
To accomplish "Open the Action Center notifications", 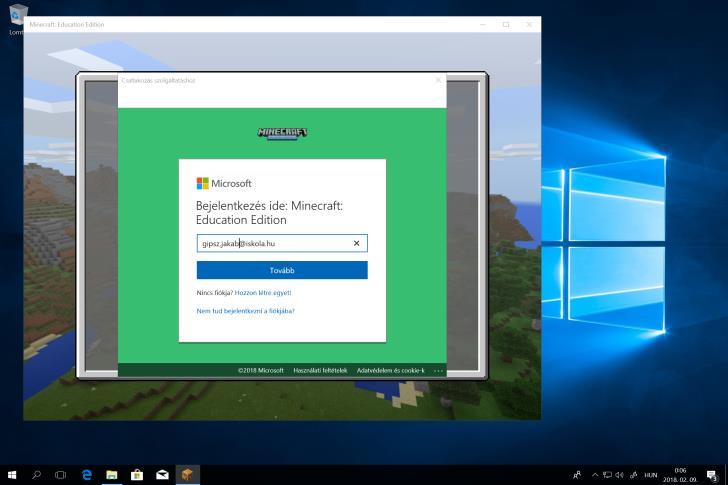I will click(712, 475).
